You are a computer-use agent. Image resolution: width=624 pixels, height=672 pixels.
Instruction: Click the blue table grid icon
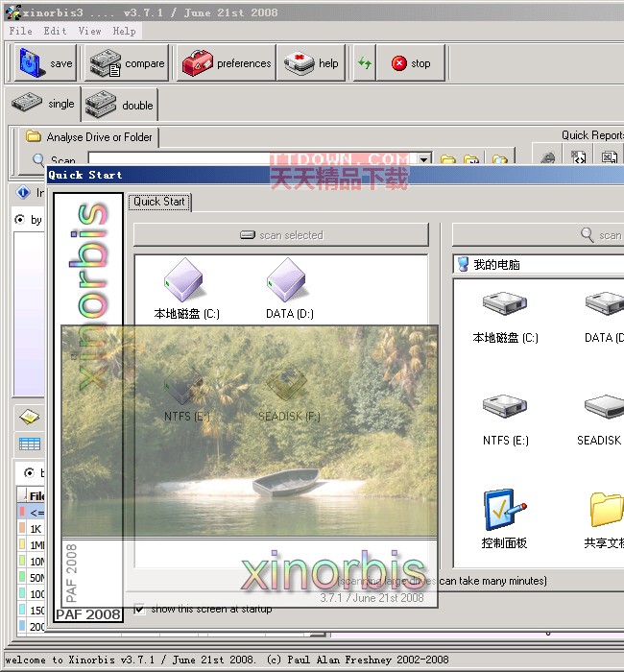click(30, 444)
